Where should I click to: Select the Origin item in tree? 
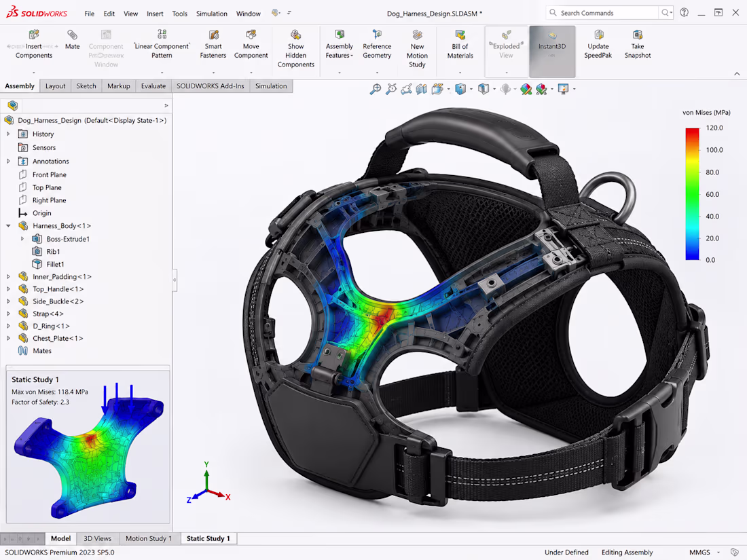(x=42, y=213)
